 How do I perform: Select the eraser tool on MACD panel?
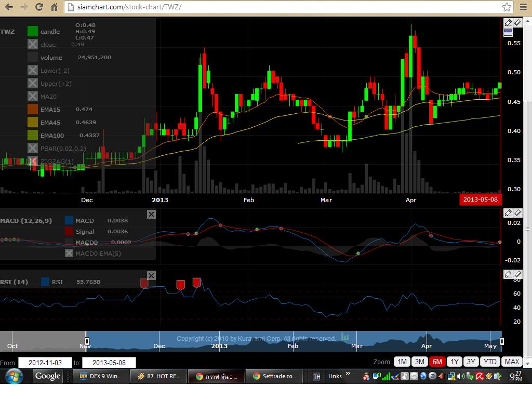pos(517,212)
